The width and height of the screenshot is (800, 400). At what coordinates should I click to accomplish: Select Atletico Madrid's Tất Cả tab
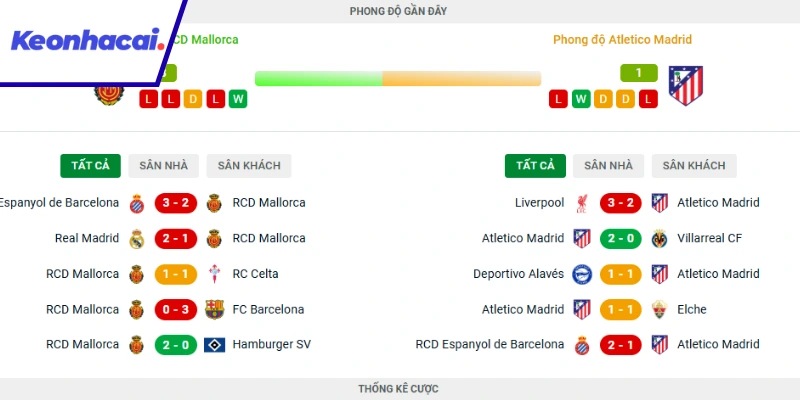pos(535,166)
